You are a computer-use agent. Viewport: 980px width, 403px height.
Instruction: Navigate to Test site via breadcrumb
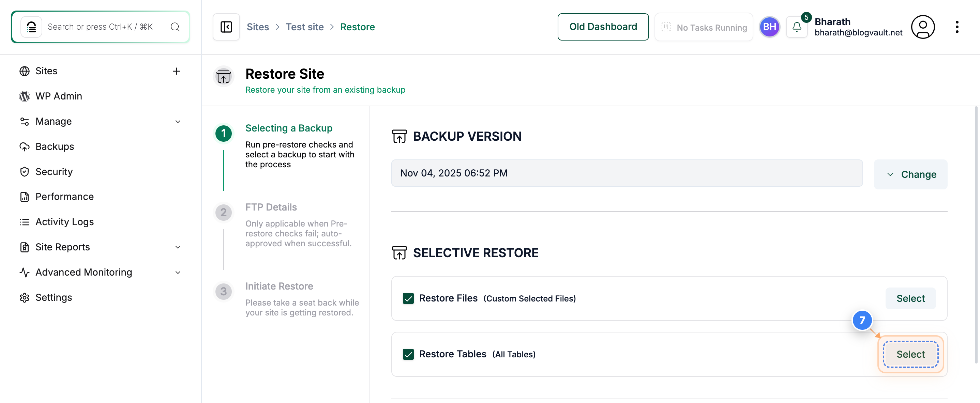pyautogui.click(x=304, y=27)
